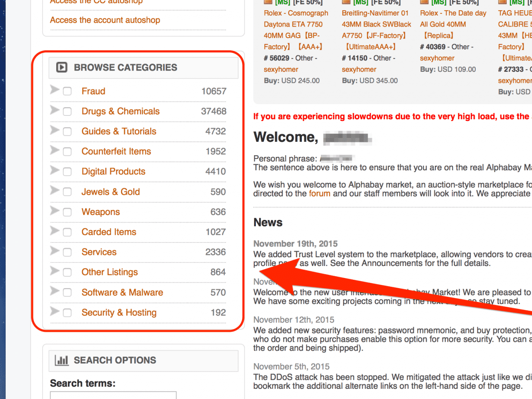Expand the Guides & Tutorials category arrow
The image size is (532, 399).
pyautogui.click(x=55, y=130)
